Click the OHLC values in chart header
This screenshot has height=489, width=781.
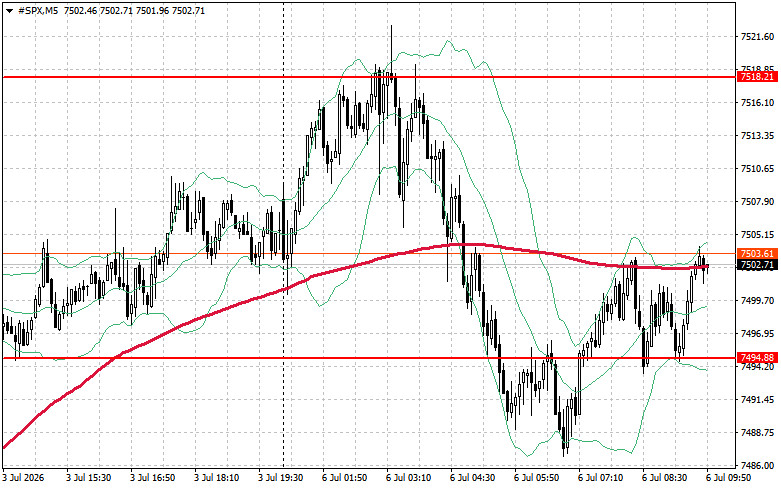click(x=134, y=11)
